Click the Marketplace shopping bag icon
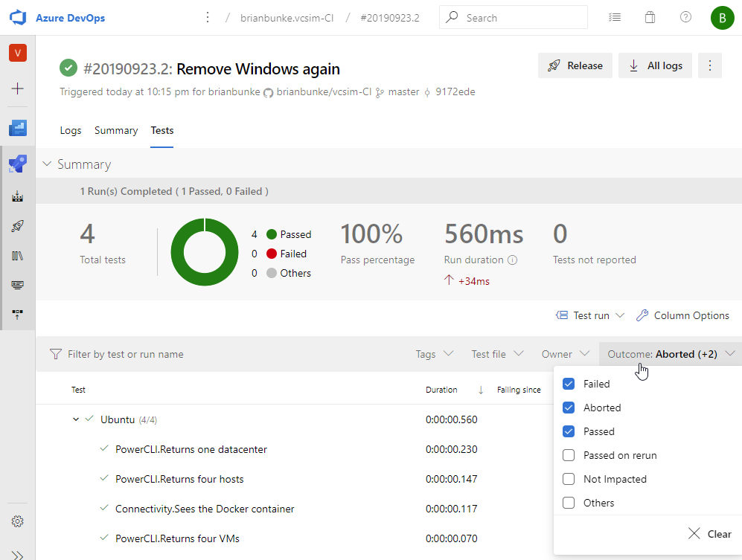 [x=650, y=18]
